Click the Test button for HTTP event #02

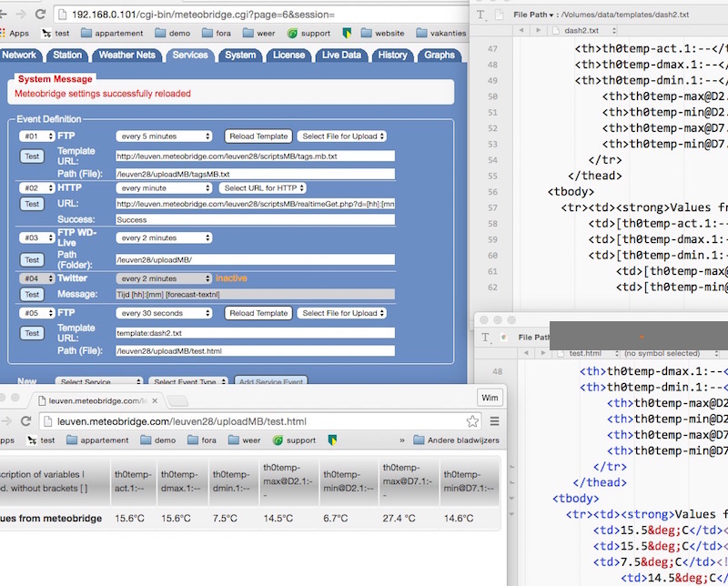pyautogui.click(x=32, y=205)
